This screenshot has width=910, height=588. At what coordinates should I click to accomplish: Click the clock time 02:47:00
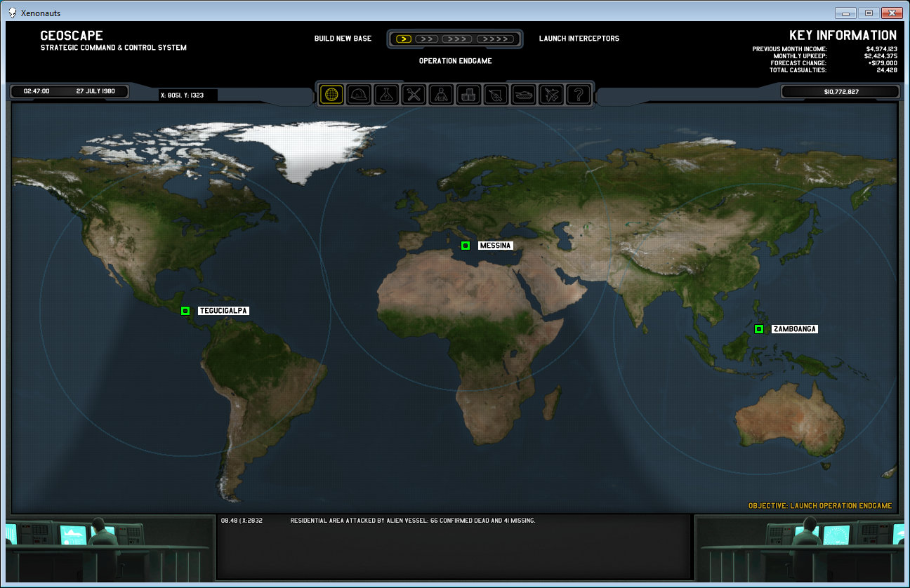tap(37, 91)
